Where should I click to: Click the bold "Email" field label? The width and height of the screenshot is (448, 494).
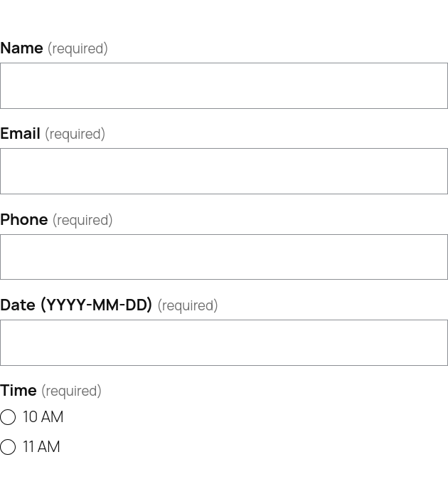(x=20, y=134)
